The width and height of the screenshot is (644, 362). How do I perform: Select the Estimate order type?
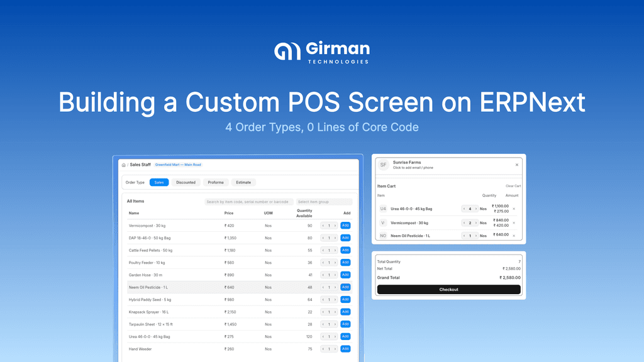click(243, 182)
